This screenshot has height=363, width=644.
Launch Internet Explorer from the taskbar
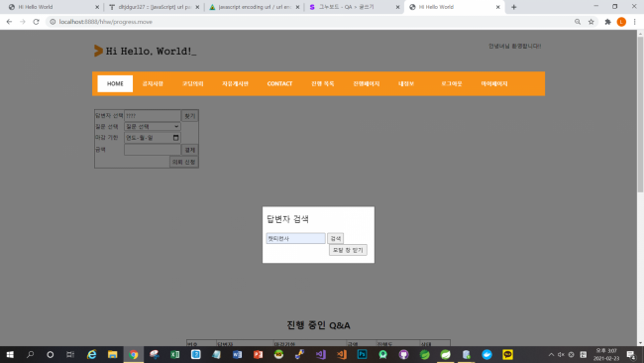[91, 354]
